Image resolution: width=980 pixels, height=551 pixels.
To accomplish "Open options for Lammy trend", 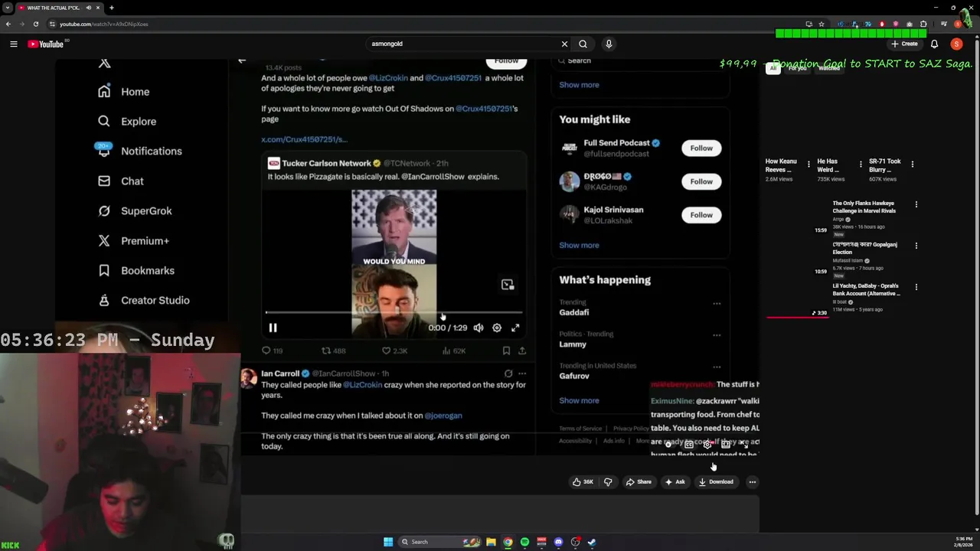I will tap(717, 335).
